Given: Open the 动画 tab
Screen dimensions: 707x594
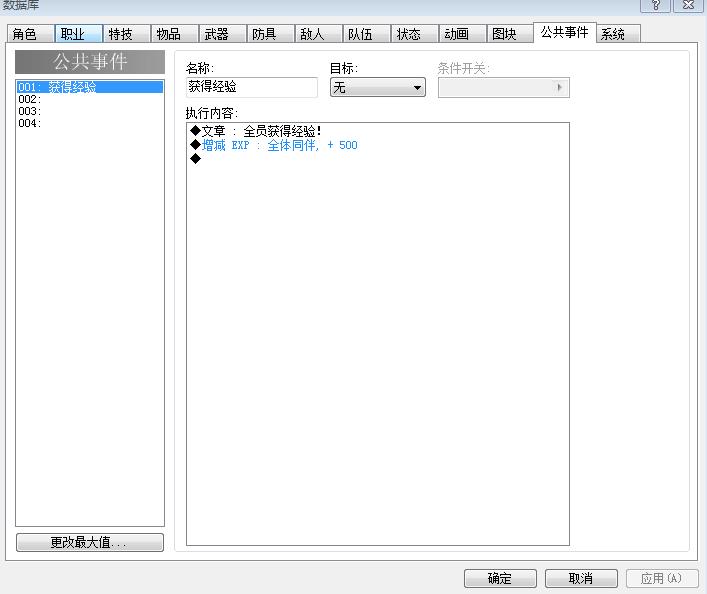Looking at the screenshot, I should coord(462,34).
